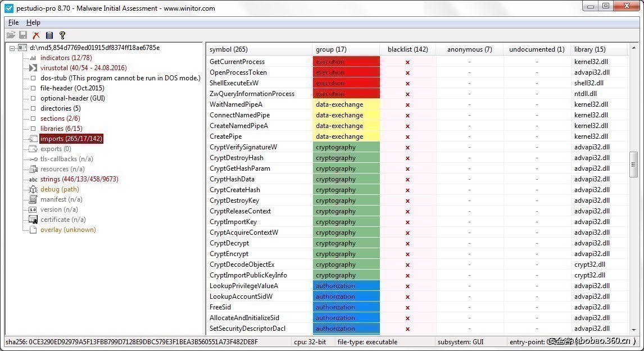This screenshot has height=351, width=644.
Task: Open the Help menu
Action: coord(33,22)
